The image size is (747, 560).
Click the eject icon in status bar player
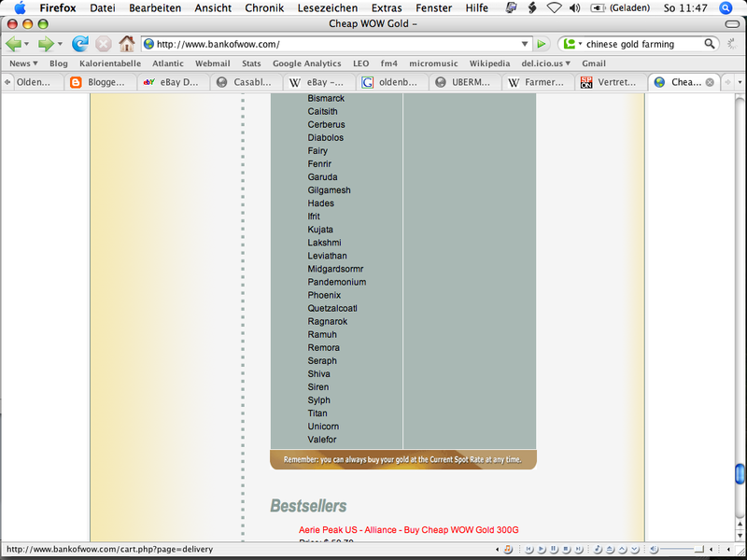[610, 549]
